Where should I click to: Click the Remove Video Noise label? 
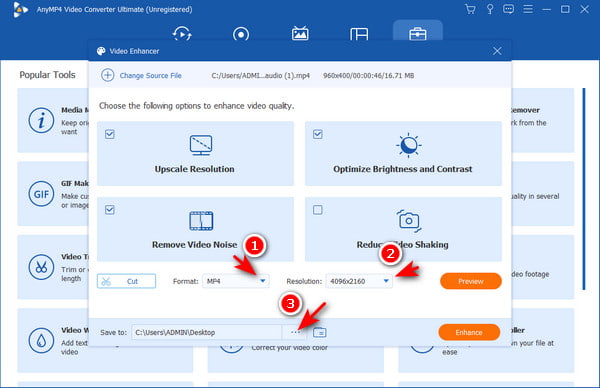194,245
